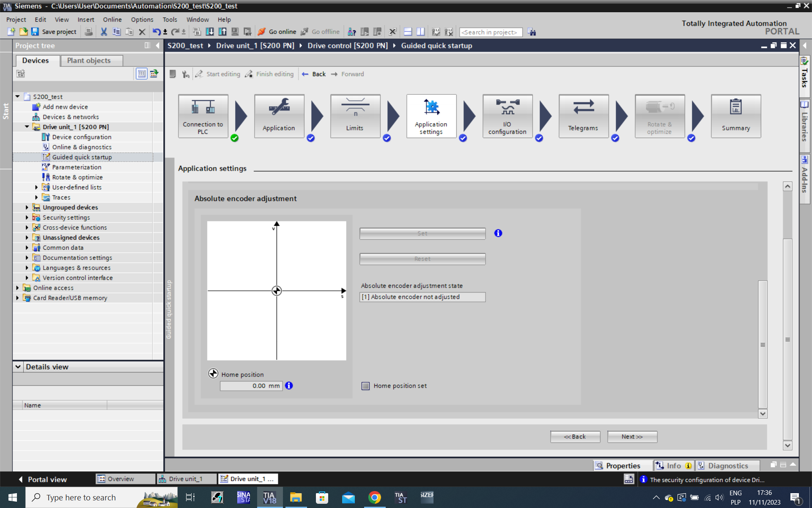812x508 pixels.
Task: Click the Next >> button
Action: point(632,436)
